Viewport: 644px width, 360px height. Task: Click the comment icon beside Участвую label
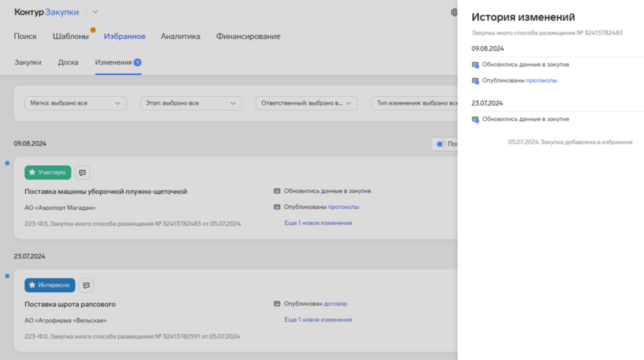coord(82,172)
